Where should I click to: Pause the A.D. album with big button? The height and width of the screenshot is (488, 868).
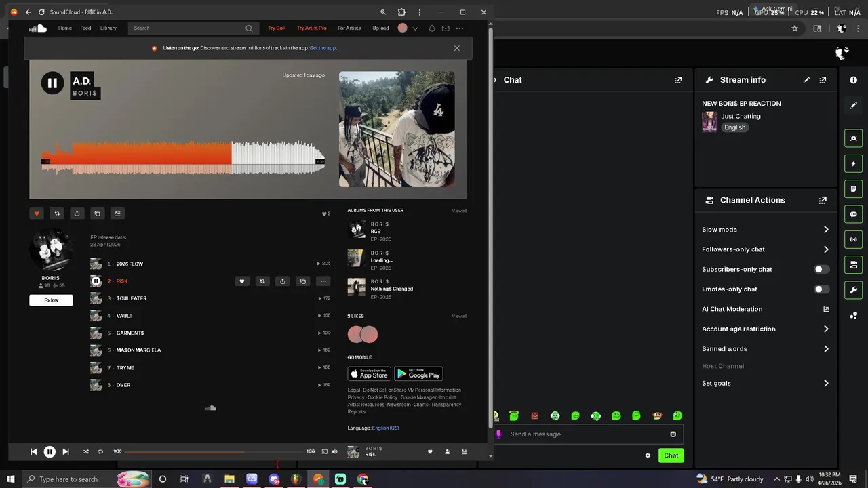52,83
